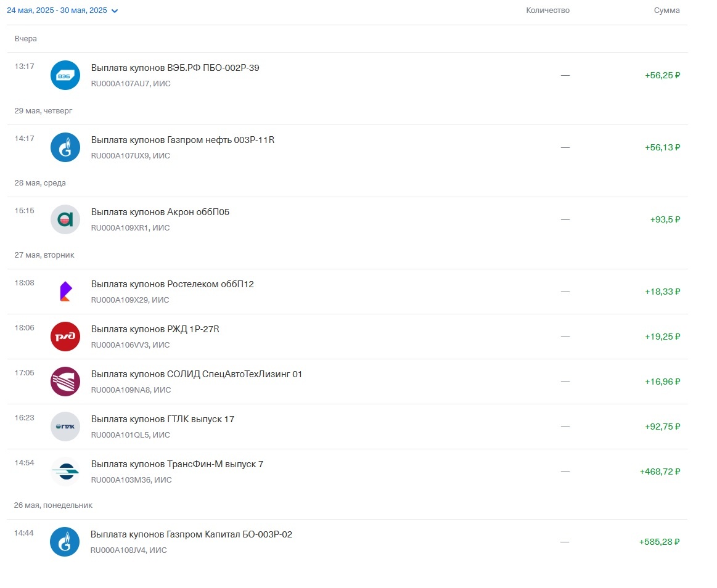Screen dimensions: 717x588
Task: Click the 13:17 timestamp
Action: (25, 67)
